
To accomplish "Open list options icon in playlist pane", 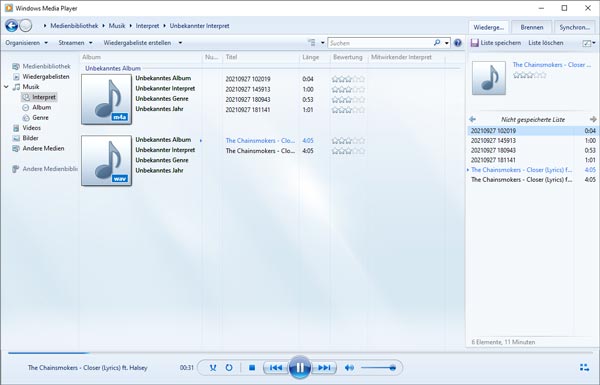I will point(586,43).
